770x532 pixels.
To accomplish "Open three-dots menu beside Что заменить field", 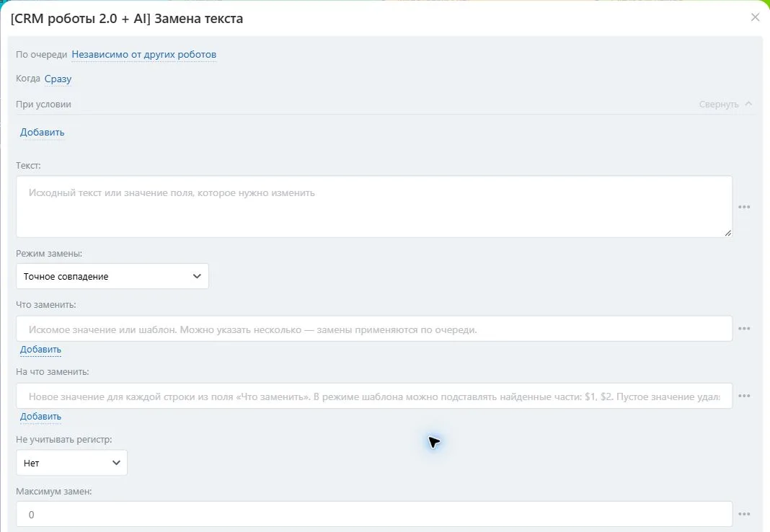I will click(744, 328).
